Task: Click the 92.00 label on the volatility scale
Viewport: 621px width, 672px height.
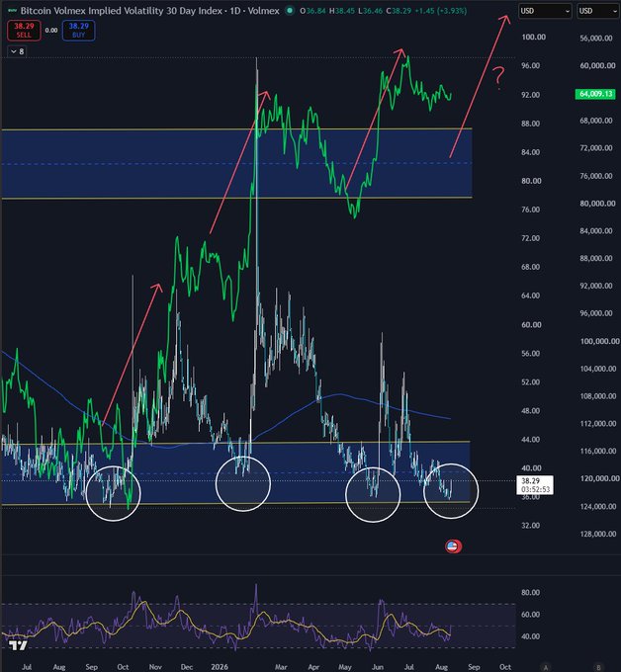Action: (x=530, y=95)
